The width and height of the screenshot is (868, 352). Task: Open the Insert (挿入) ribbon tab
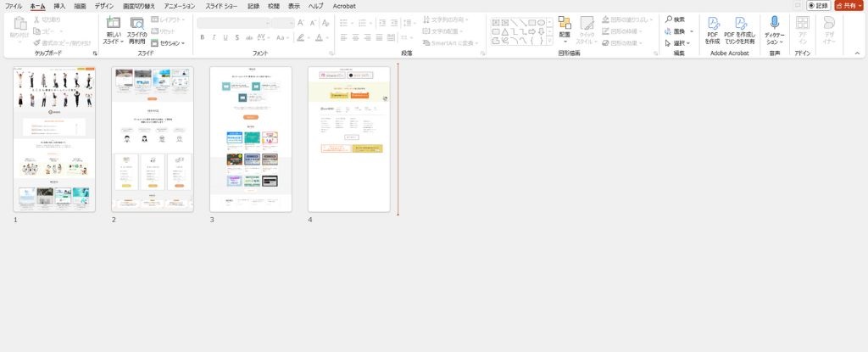(x=59, y=6)
